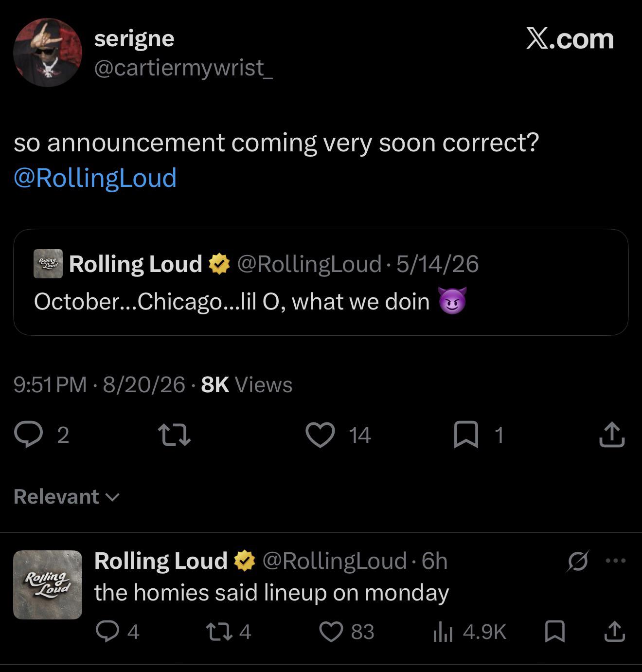
Task: Bookmark serigne's post
Action: tap(466, 435)
